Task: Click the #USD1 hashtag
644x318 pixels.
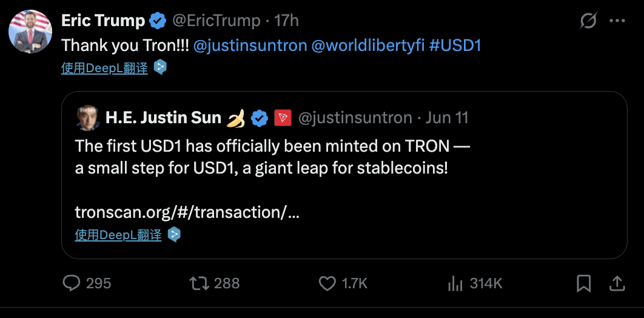Action: coord(455,46)
